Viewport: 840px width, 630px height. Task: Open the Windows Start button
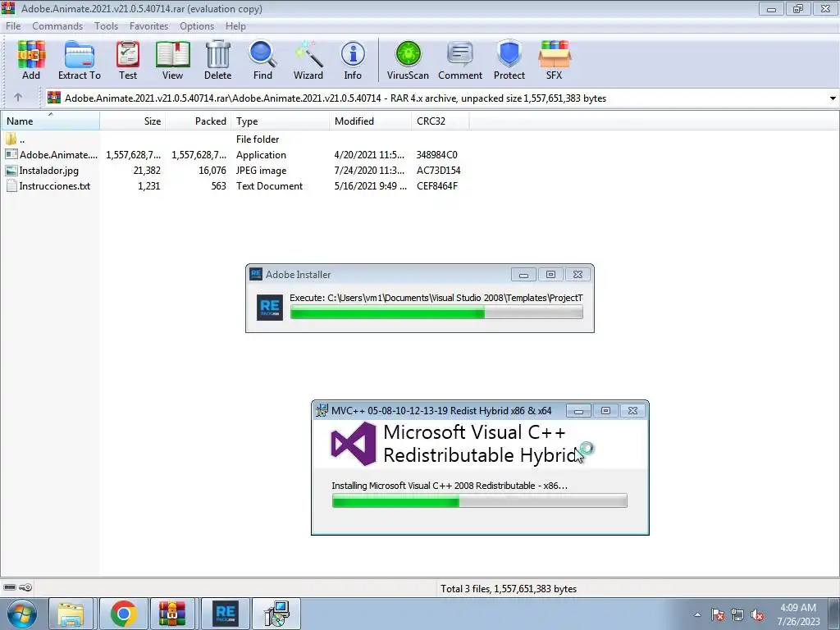[22, 614]
